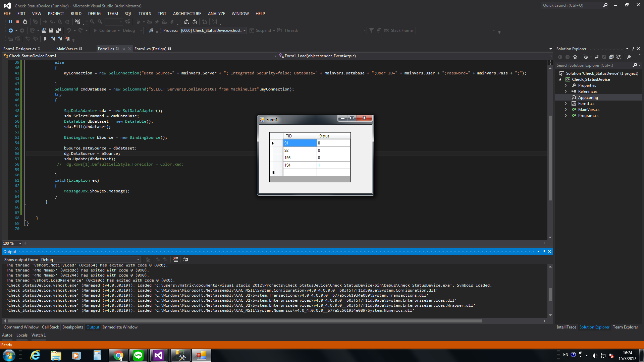This screenshot has height=362, width=644.
Task: Open the ANALYZE menu
Action: [216, 14]
